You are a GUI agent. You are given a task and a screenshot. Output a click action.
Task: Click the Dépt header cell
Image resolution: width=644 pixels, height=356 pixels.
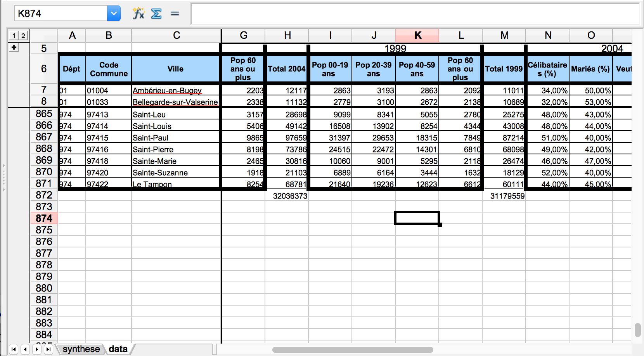pyautogui.click(x=72, y=69)
